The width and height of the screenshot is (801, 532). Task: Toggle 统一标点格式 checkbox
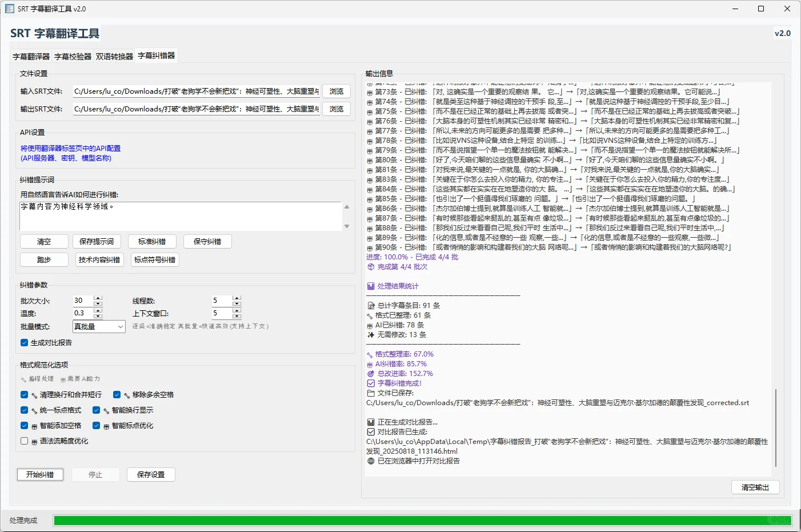tap(24, 410)
